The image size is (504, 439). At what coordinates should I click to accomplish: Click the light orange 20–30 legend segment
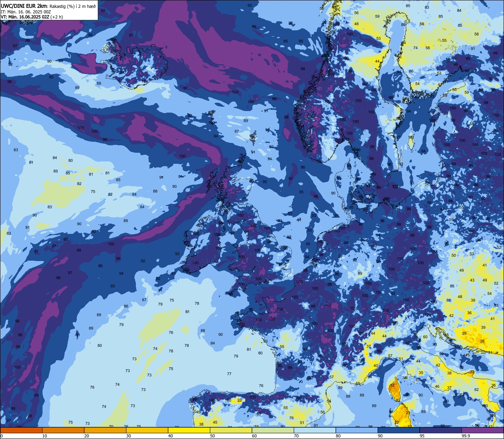point(105,430)
